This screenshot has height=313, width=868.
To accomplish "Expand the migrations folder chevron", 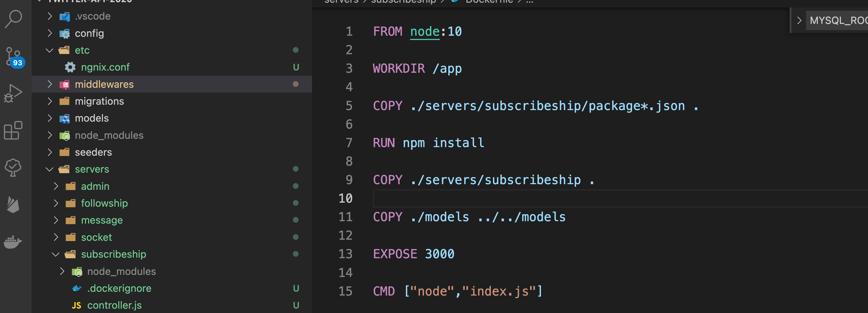I will tap(50, 101).
